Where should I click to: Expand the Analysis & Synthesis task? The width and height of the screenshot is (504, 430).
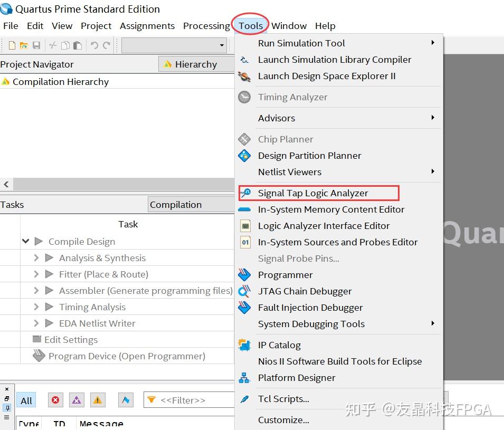tap(36, 258)
